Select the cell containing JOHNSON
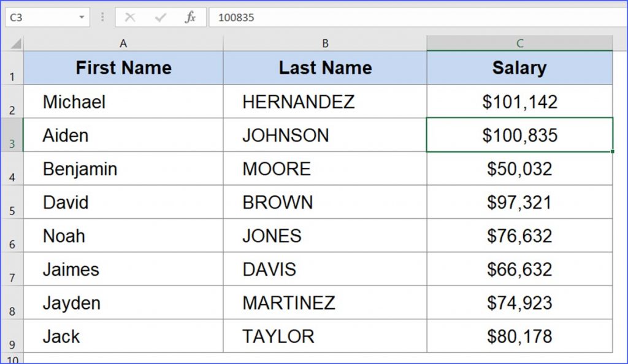Screen dimensions: 628x364 click(325, 135)
